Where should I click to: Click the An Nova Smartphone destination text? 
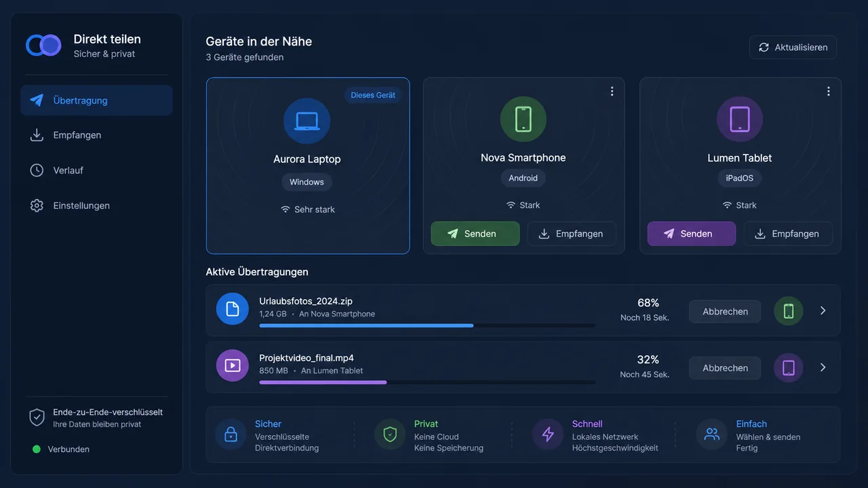(x=337, y=314)
